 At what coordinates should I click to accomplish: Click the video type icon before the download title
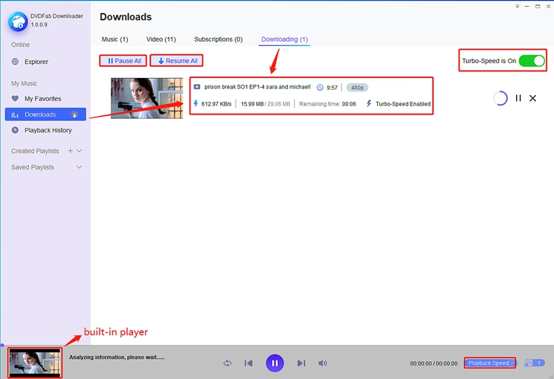pyautogui.click(x=197, y=87)
